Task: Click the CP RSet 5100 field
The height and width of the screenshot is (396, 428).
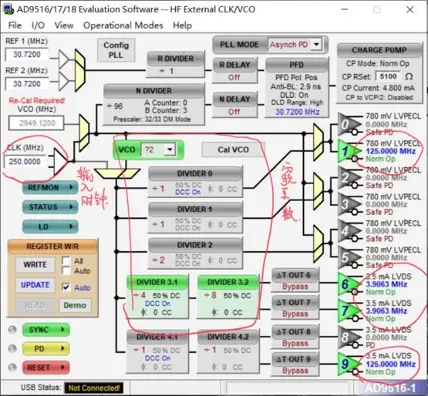Action: pyautogui.click(x=389, y=76)
